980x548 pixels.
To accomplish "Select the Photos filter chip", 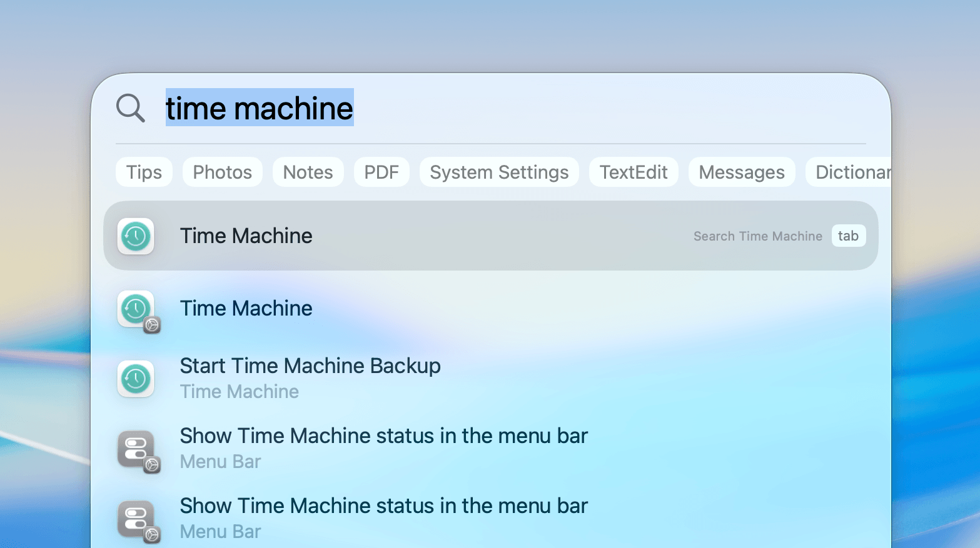I will pos(222,172).
